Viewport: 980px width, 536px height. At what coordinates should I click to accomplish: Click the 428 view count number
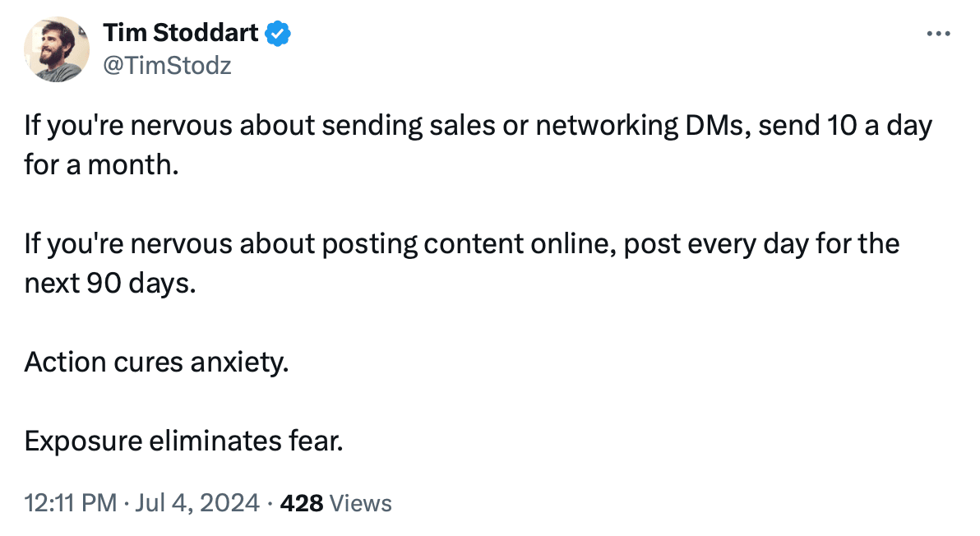tap(302, 502)
